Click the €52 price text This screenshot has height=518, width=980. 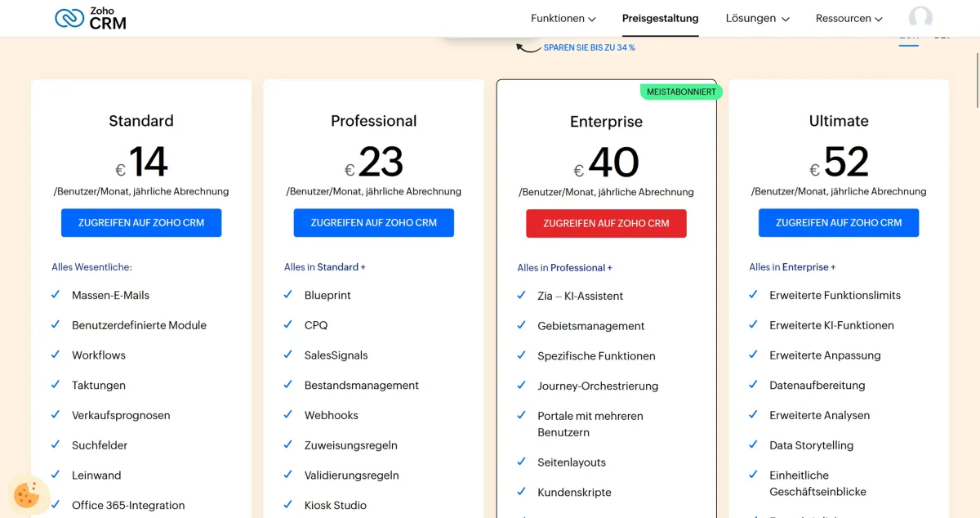pos(839,162)
